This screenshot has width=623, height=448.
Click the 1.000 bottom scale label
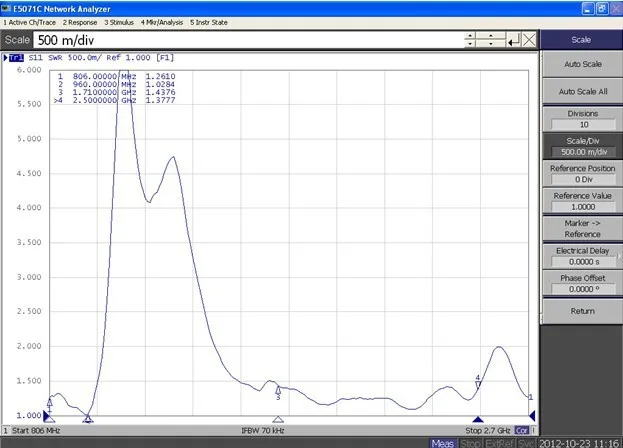click(29, 415)
